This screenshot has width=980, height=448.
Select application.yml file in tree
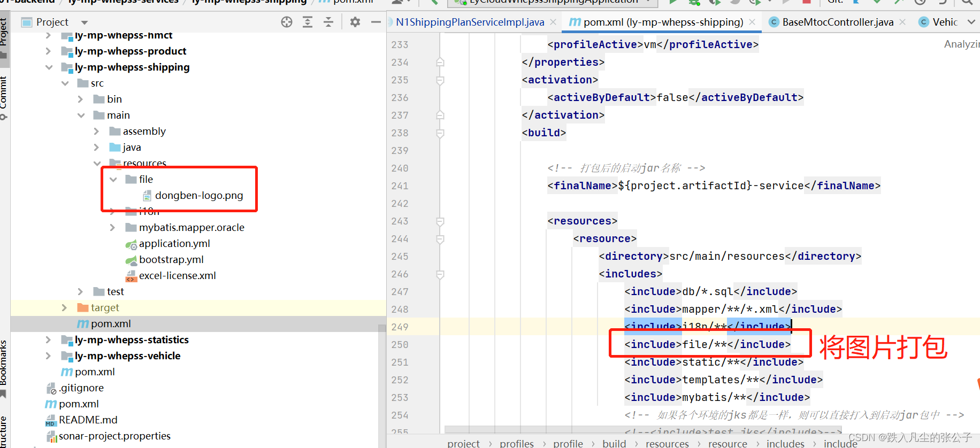(168, 243)
